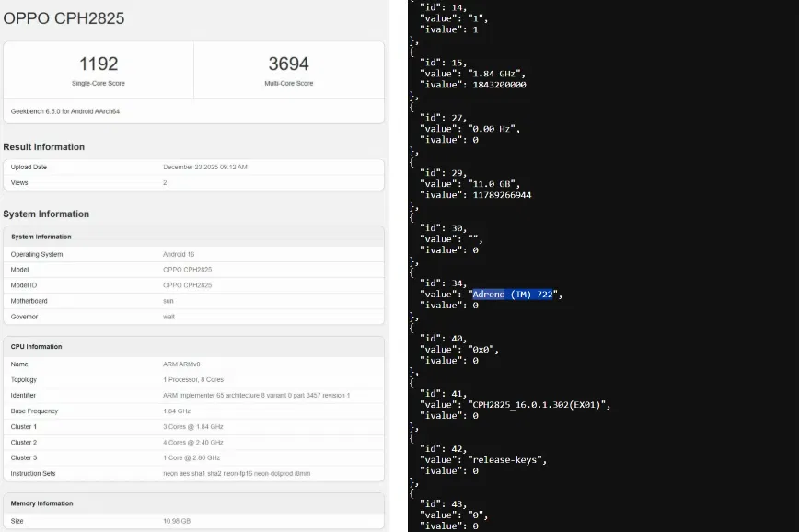Screen dimensions: 800x532
Task: Select the neon aes sha1 instruction list
Action: 237,473
